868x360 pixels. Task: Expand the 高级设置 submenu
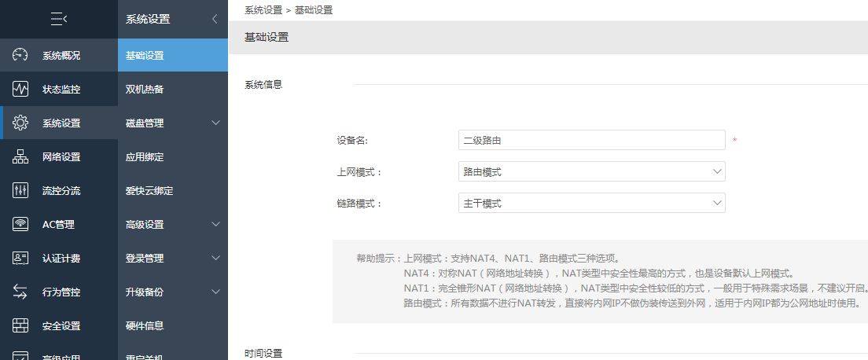(x=215, y=224)
